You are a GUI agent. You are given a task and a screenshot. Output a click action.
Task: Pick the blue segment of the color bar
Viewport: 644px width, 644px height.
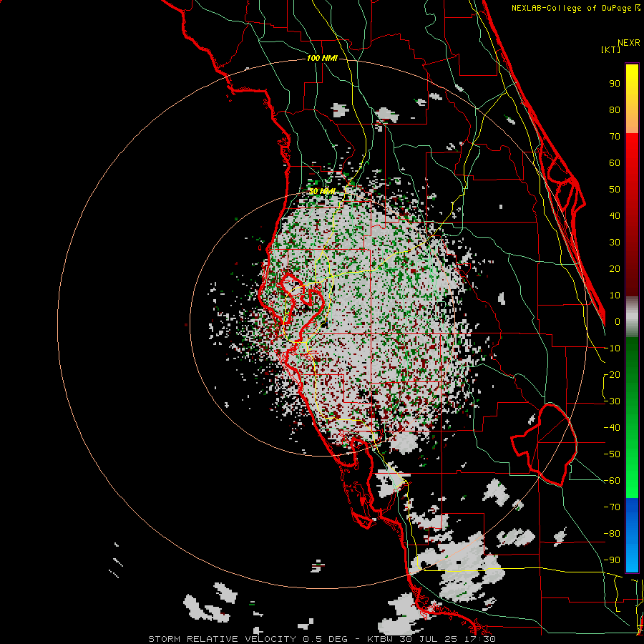click(632, 535)
